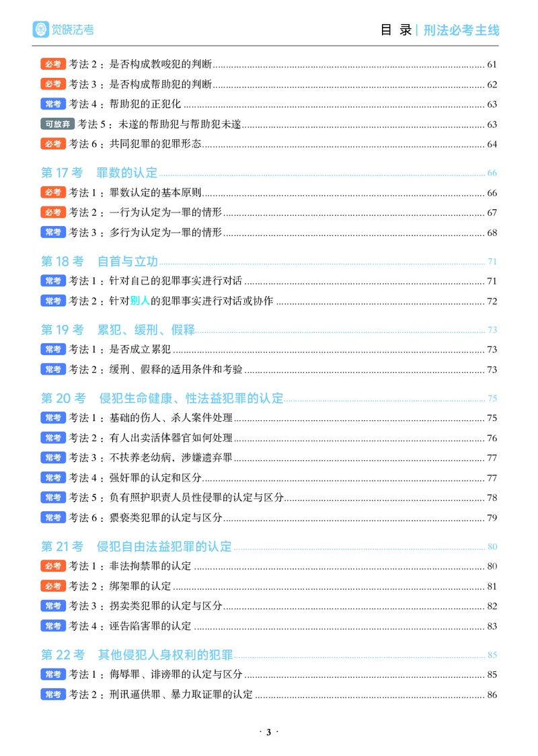Click the 常考 badge beside 侮辱罪、诽谤罪的认定与区分
Screen dimensions: 538x756
click(53, 675)
